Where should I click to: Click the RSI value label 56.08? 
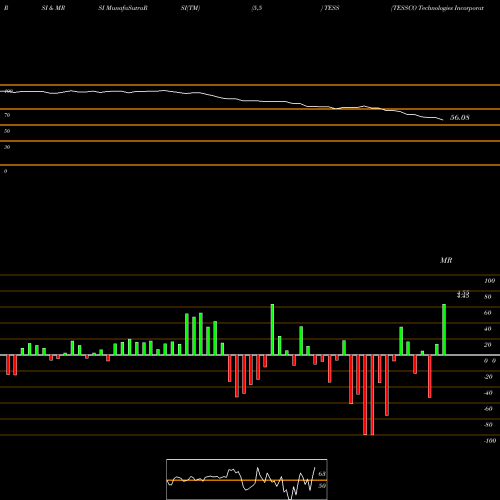coord(460,117)
